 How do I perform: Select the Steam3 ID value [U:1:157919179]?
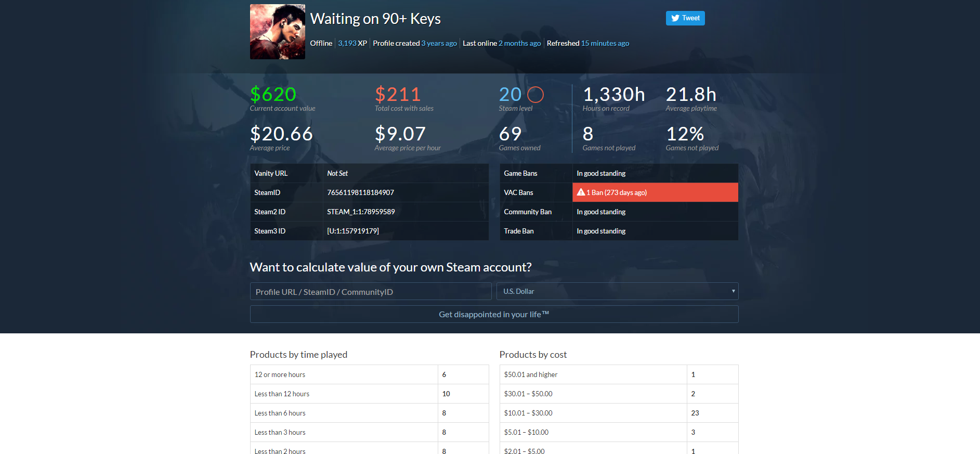tap(353, 231)
